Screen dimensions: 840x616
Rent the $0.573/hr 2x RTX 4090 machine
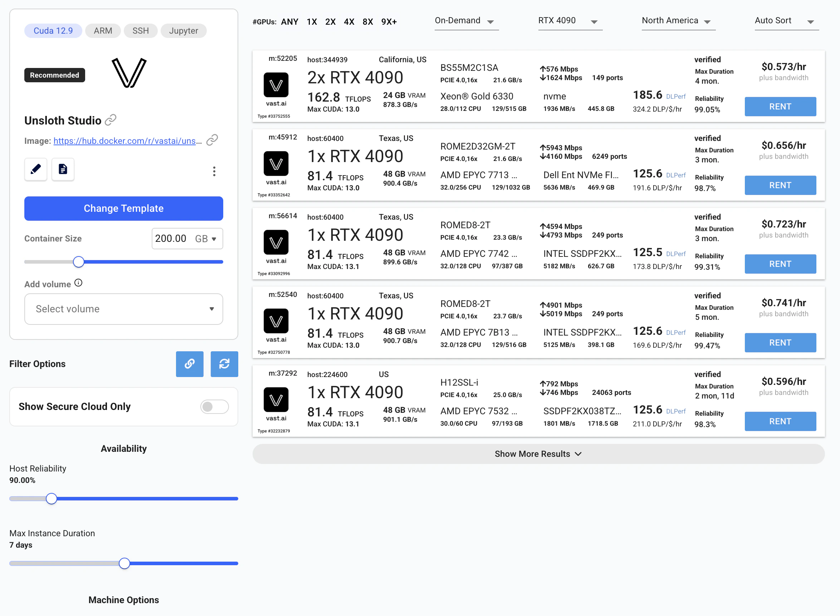(780, 107)
